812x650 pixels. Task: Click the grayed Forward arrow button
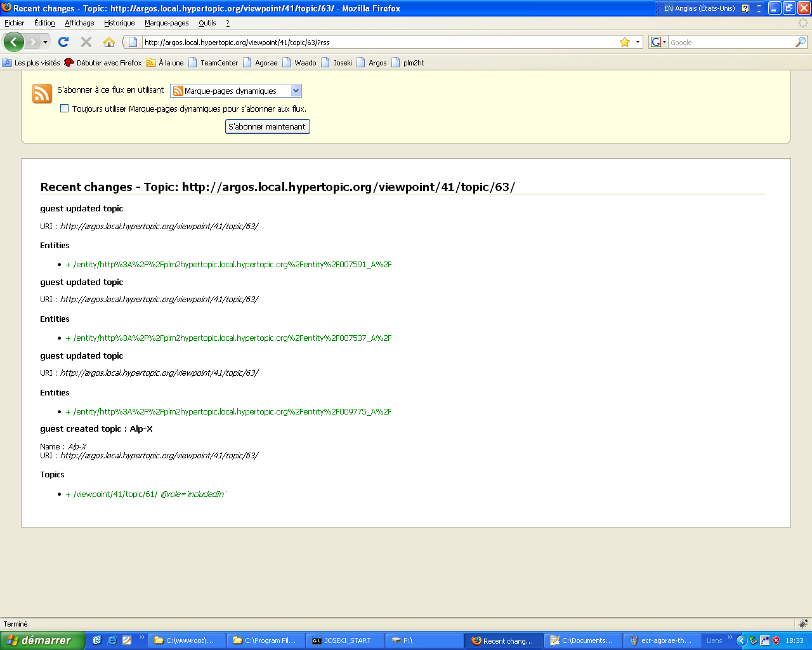click(x=32, y=42)
